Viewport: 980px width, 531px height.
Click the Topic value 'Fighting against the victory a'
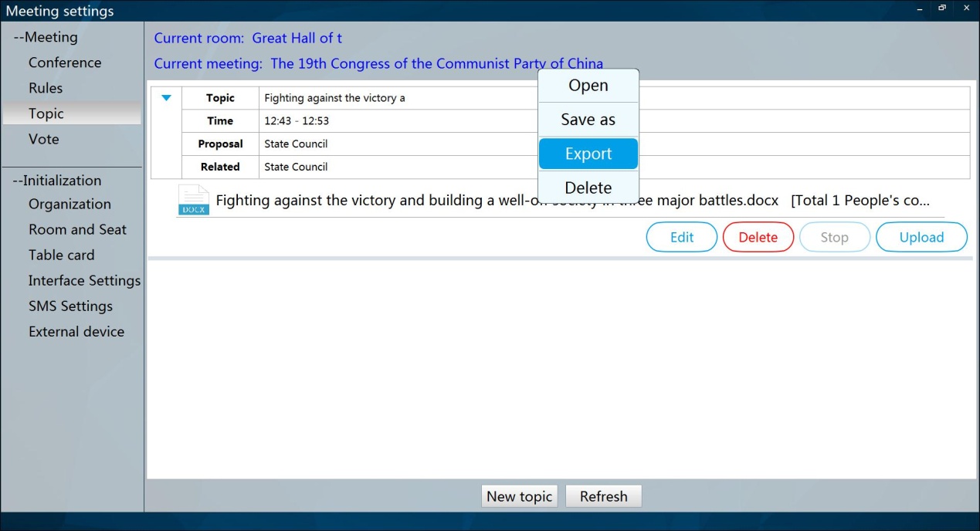coord(334,98)
